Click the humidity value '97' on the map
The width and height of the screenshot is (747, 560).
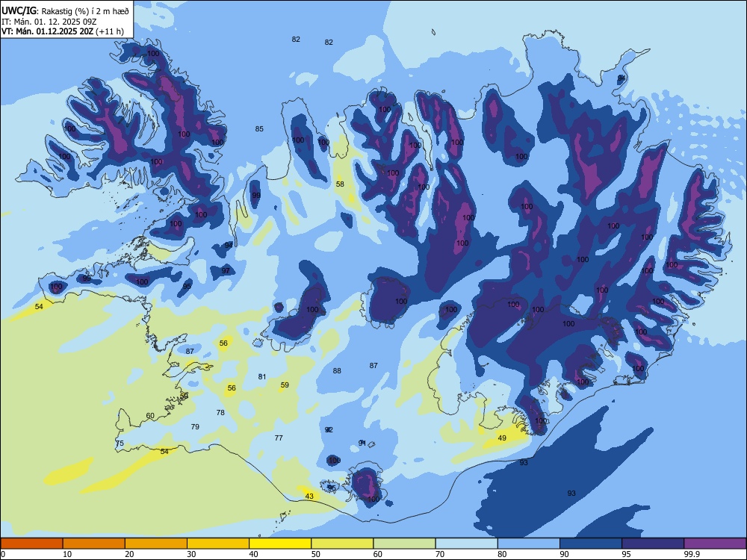tap(226, 271)
